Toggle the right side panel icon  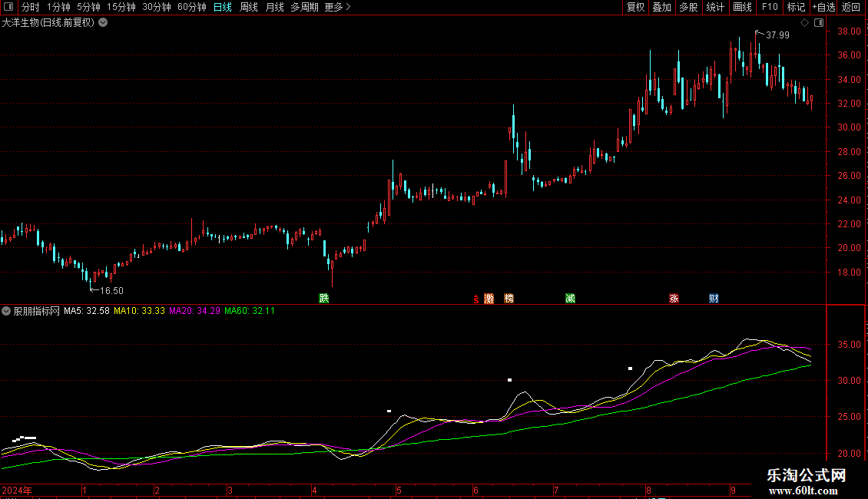(x=819, y=22)
